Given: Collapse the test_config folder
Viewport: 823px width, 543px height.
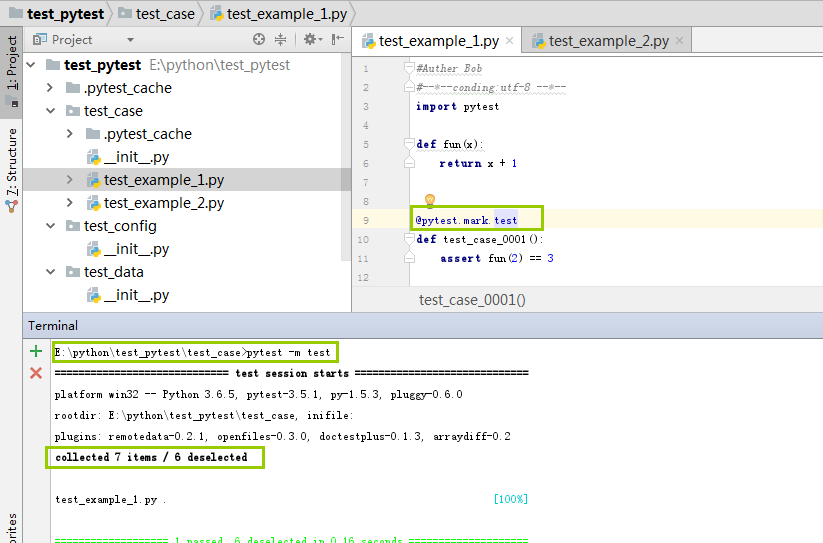Looking at the screenshot, I should 50,226.
